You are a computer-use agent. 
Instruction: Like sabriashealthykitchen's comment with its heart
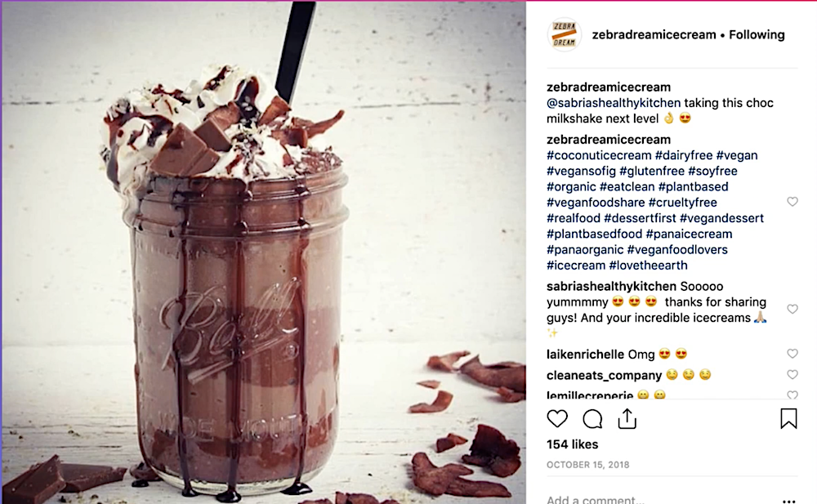tap(792, 309)
